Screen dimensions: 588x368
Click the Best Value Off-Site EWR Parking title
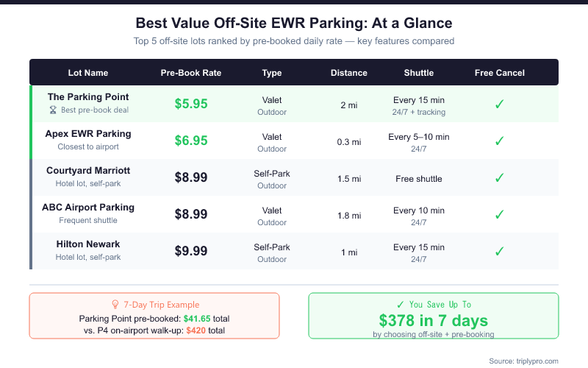click(294, 24)
